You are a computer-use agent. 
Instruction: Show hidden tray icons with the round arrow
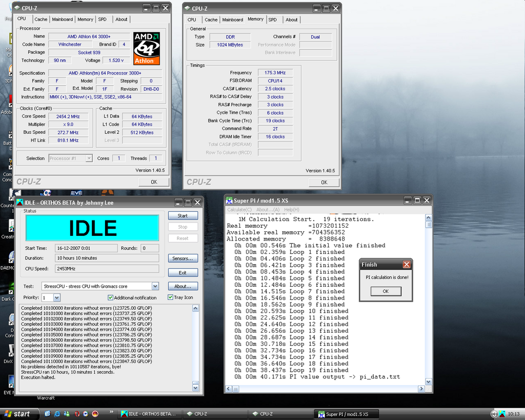494,414
